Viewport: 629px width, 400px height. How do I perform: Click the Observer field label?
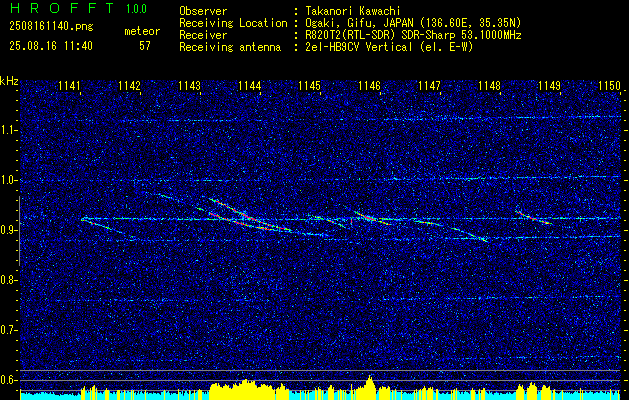[x=203, y=11]
